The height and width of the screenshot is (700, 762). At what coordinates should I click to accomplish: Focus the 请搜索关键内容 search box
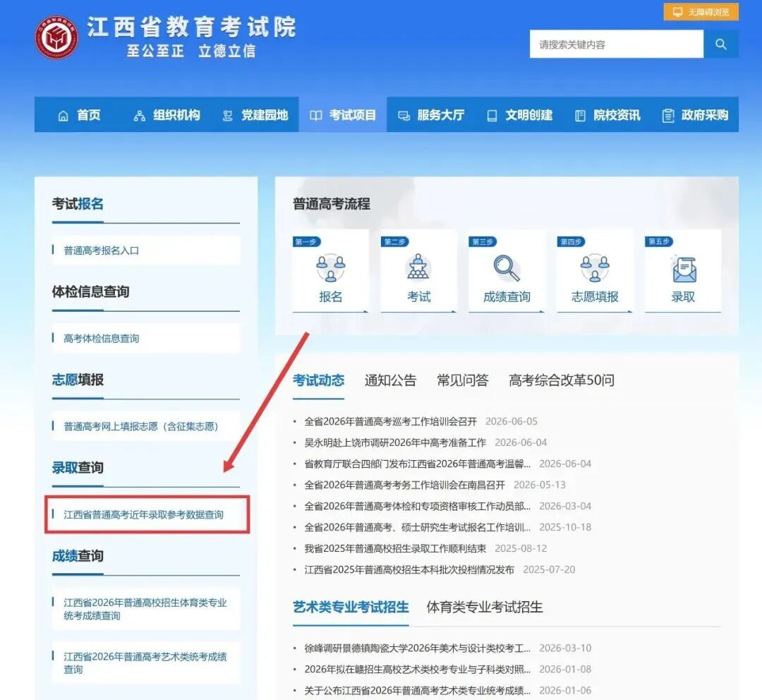click(616, 44)
